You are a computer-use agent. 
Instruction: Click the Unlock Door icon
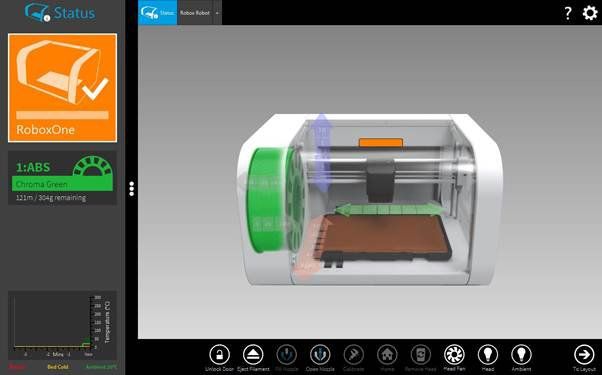click(219, 355)
